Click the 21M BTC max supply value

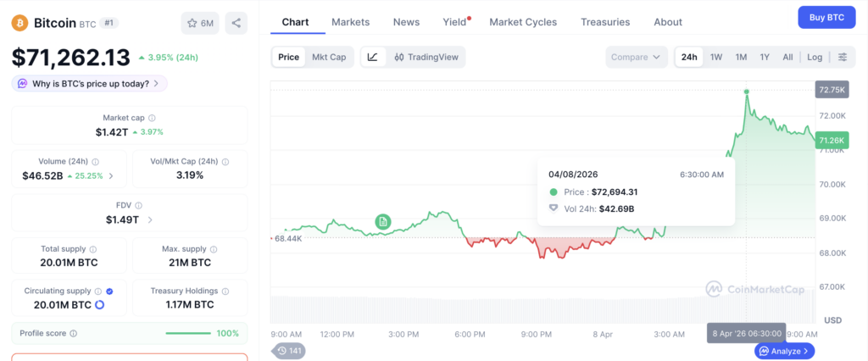(190, 263)
